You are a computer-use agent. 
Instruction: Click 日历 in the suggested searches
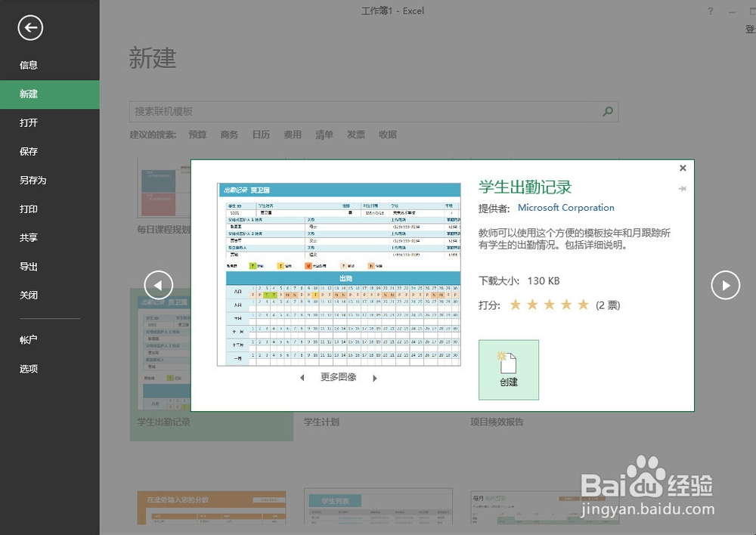click(261, 134)
